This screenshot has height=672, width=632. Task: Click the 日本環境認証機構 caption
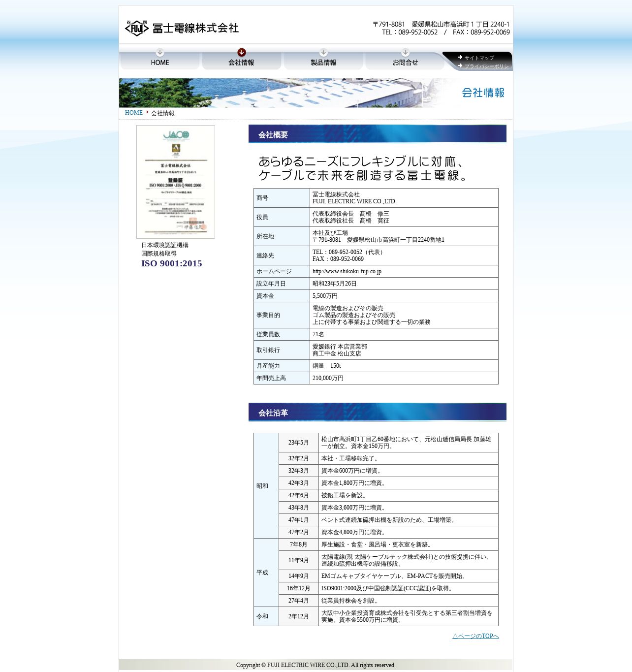point(165,245)
